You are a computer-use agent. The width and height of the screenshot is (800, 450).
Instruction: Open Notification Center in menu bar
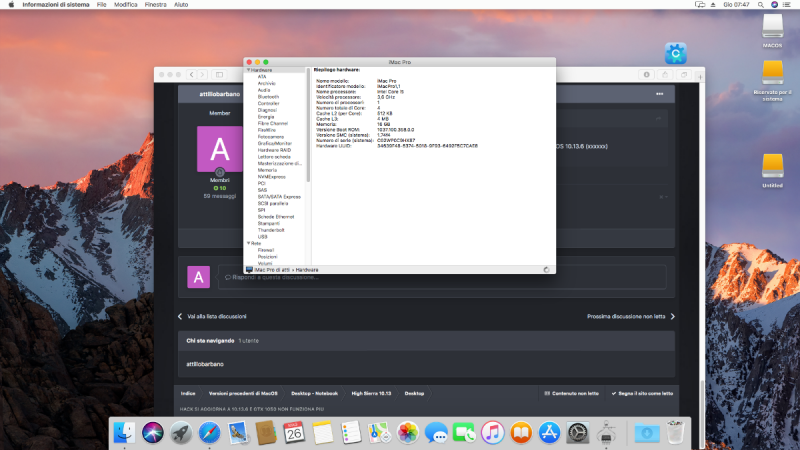[787, 5]
